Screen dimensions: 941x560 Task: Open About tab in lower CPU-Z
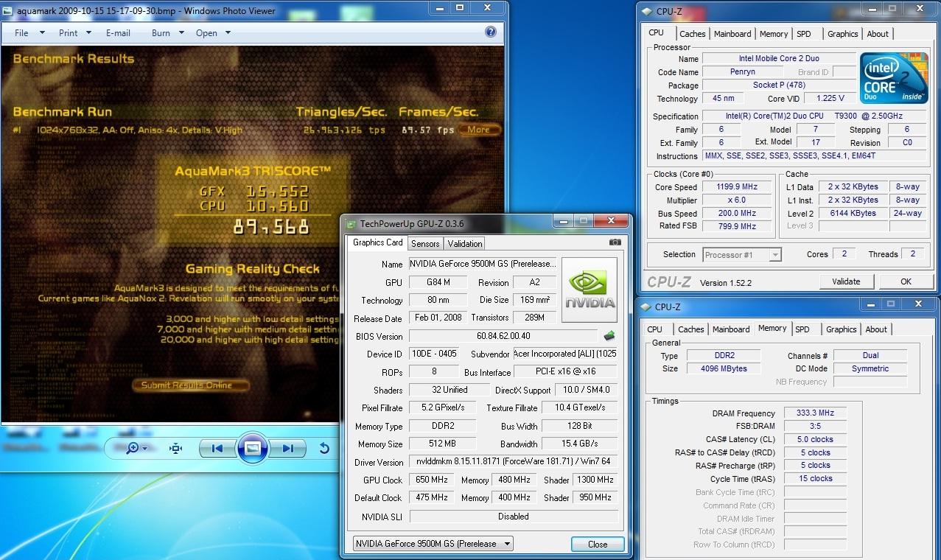click(876, 329)
